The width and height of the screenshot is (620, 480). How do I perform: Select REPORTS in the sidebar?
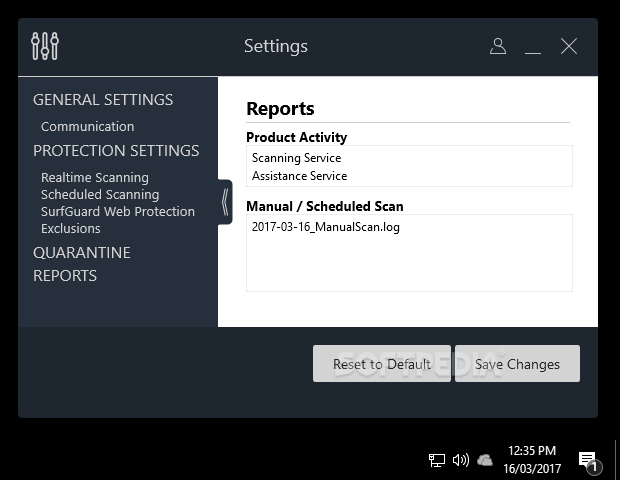tap(65, 276)
